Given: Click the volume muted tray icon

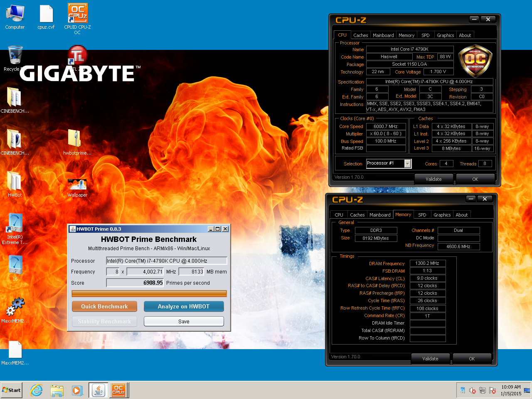Looking at the screenshot, I should tap(473, 390).
